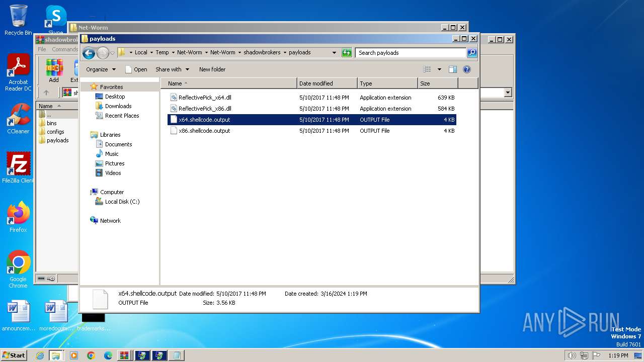Screen dimensions: 644x362
Task: Click the Forward navigation arrow
Action: (103, 53)
